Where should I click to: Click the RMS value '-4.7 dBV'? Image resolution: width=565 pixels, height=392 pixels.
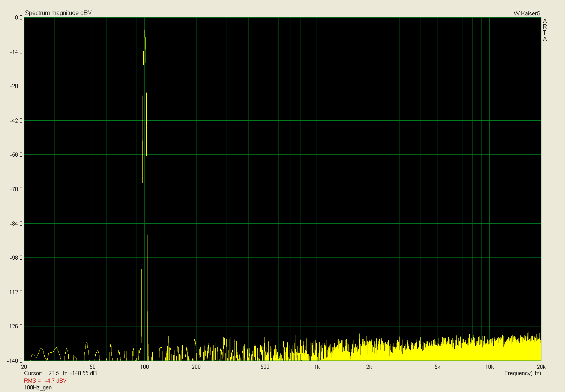coord(56,381)
